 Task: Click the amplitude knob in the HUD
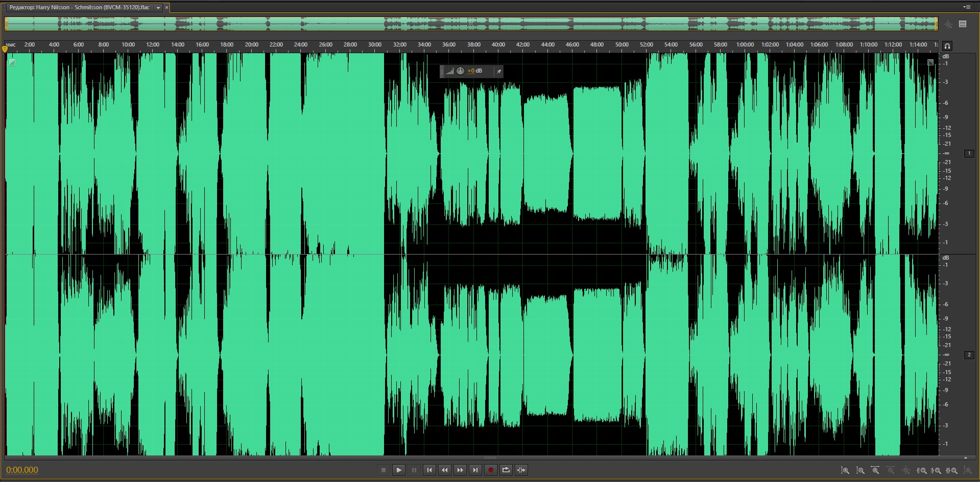460,71
